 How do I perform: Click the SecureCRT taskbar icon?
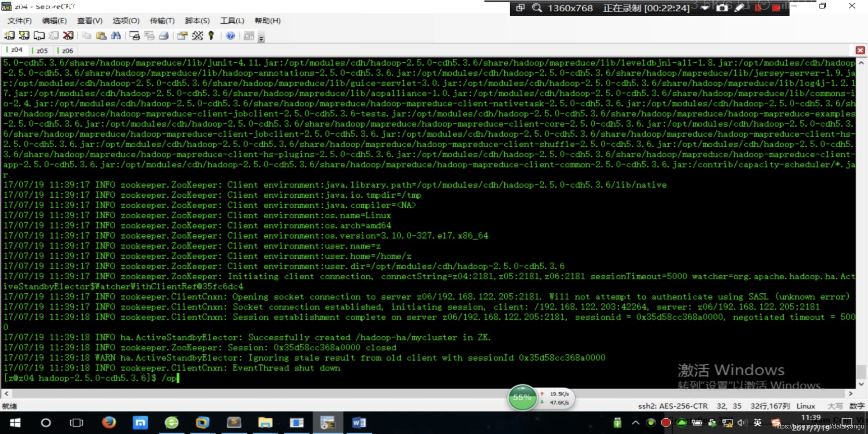(328, 423)
